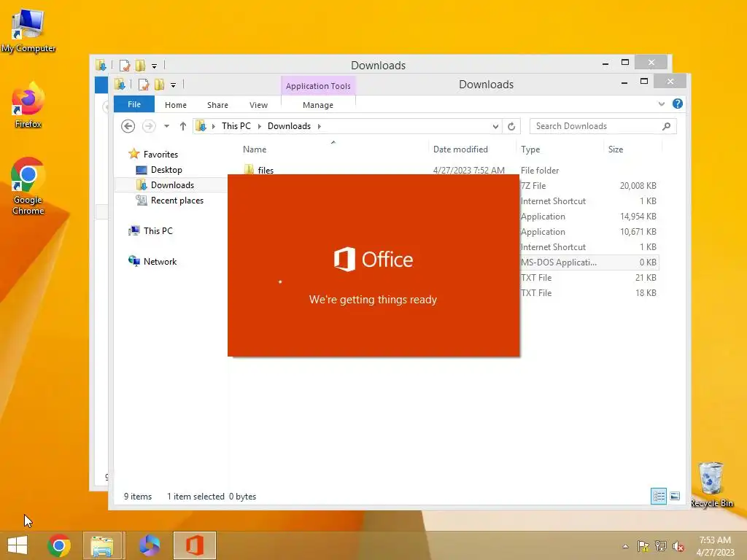Refresh the Downloads folder view

[511, 126]
